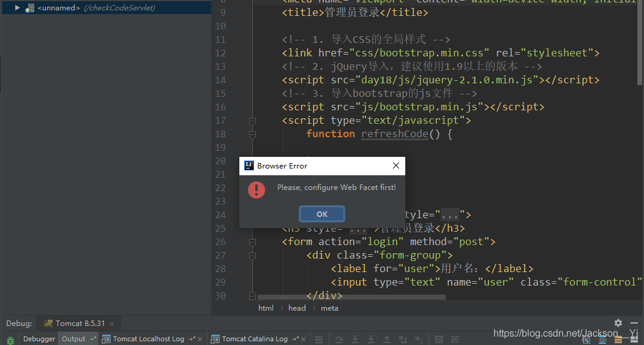Collapse the fold marker at line 17

coord(253,121)
